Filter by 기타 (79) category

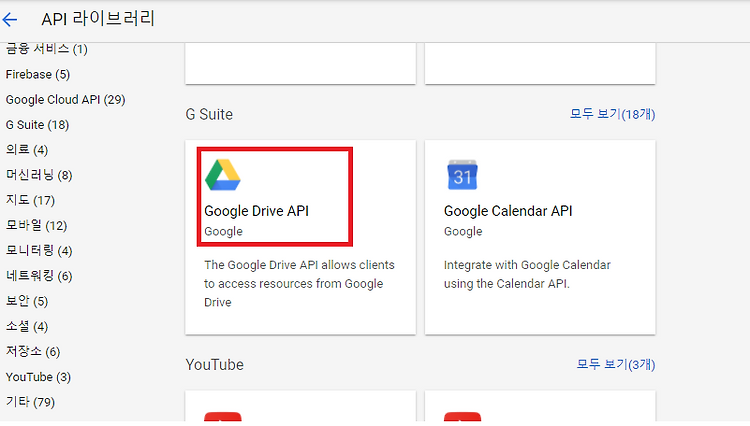tap(30, 402)
